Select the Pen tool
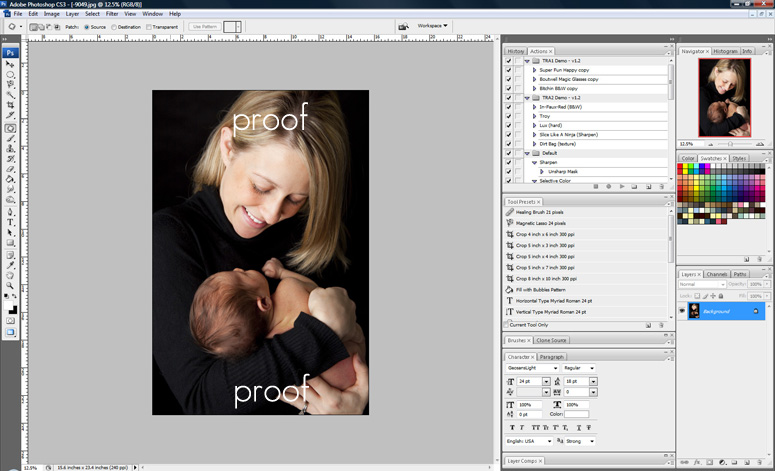The width and height of the screenshot is (775, 471). pyautogui.click(x=10, y=212)
